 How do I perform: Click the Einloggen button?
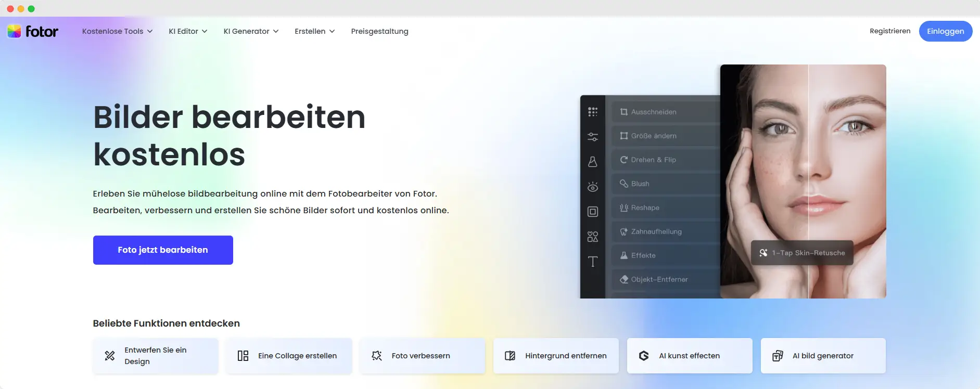tap(946, 31)
